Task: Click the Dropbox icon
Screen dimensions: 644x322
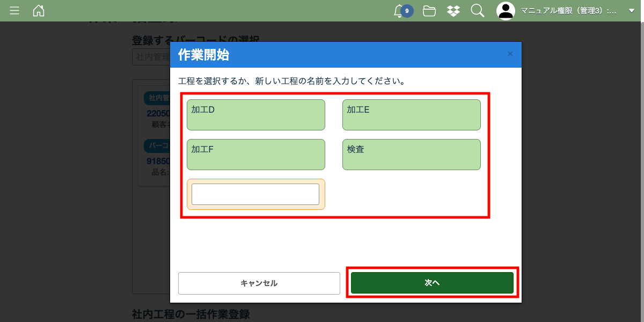Action: tap(453, 11)
